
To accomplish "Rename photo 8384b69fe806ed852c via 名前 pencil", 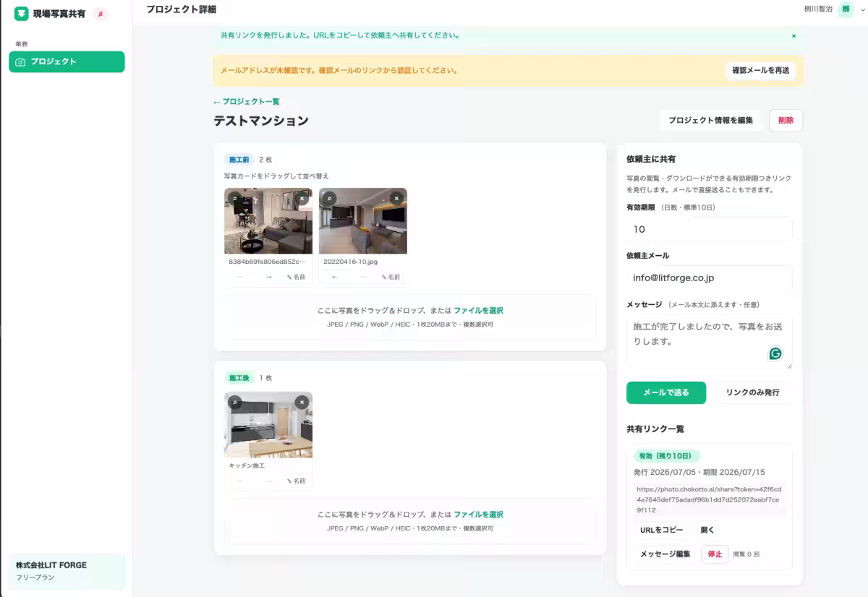I will pos(297,277).
